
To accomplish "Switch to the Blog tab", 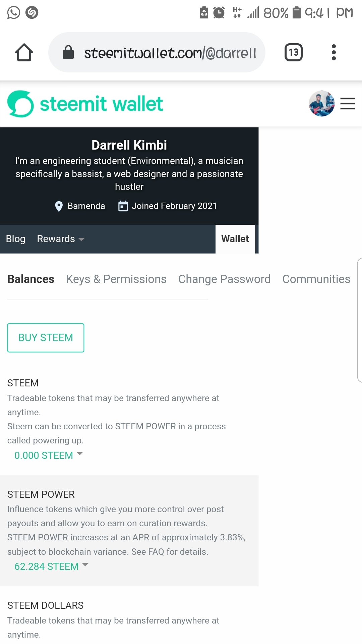I will click(x=15, y=239).
